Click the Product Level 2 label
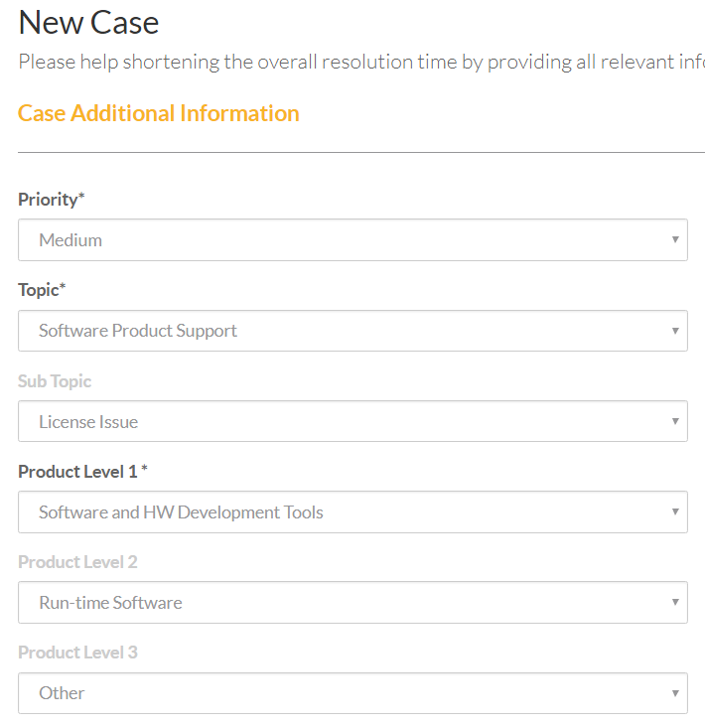705x728 pixels. pos(77,562)
